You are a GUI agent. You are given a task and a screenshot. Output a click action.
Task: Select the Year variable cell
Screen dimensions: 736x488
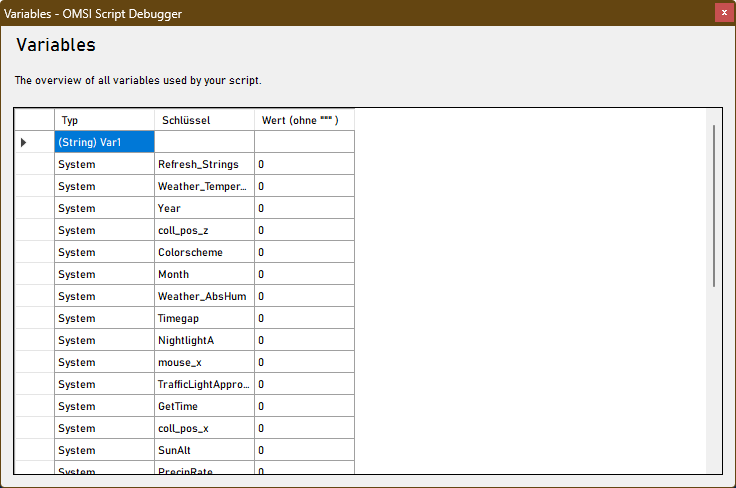[x=204, y=209]
